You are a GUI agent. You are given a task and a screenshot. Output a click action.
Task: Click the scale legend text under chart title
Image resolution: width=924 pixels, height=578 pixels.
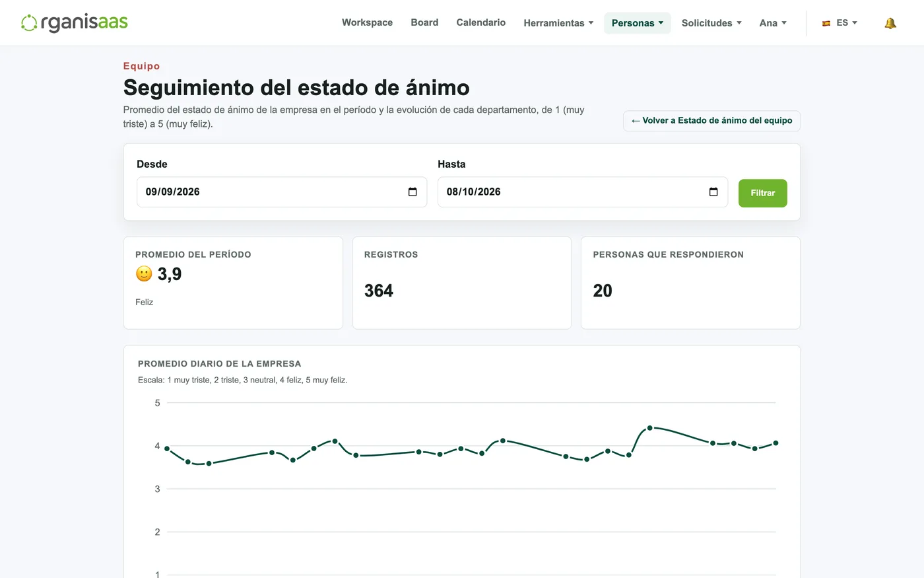(x=243, y=380)
